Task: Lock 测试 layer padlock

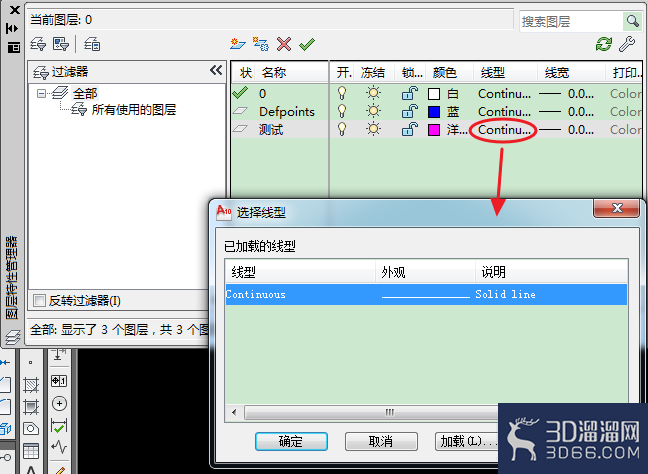Action: 410,129
